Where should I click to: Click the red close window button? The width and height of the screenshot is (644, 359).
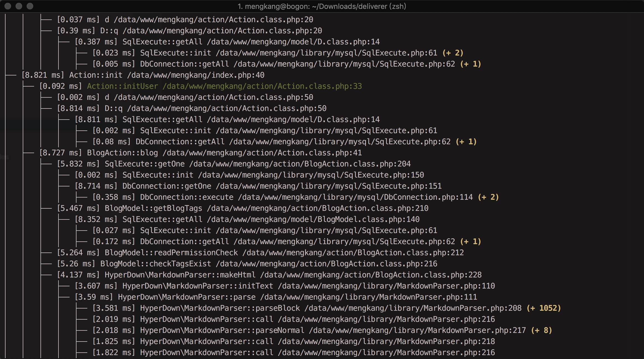8,6
